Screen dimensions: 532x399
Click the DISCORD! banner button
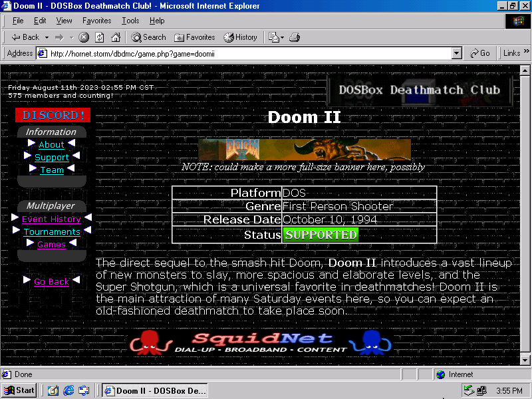[x=53, y=115]
